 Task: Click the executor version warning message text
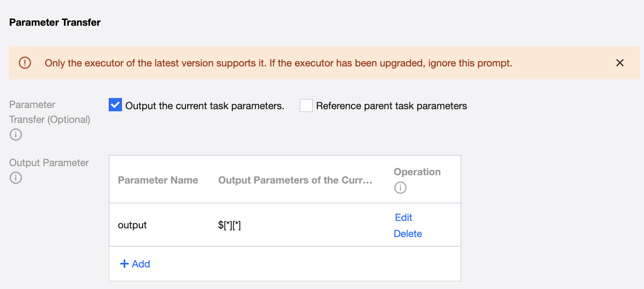(278, 63)
